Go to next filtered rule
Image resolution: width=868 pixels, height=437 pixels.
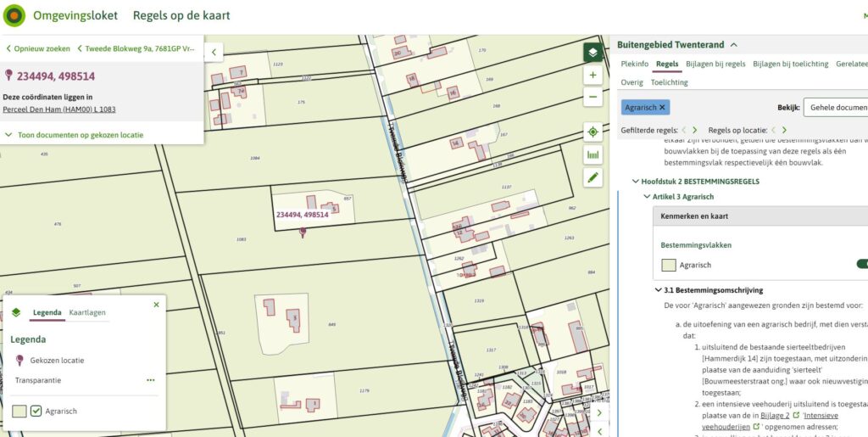pyautogui.click(x=695, y=130)
